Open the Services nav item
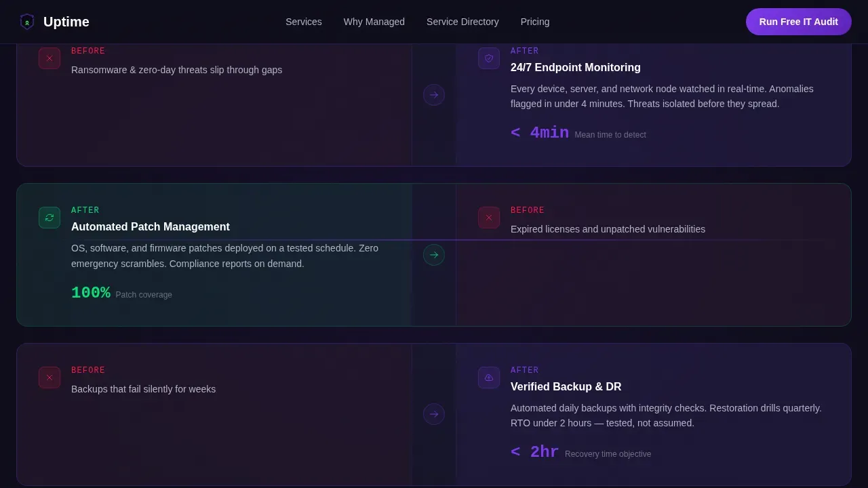 [x=304, y=22]
